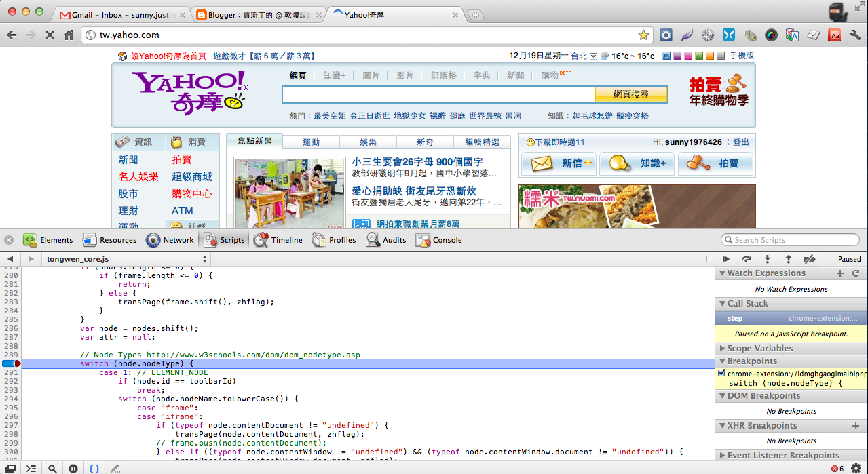Choose the orange theme color swatch

709,56
